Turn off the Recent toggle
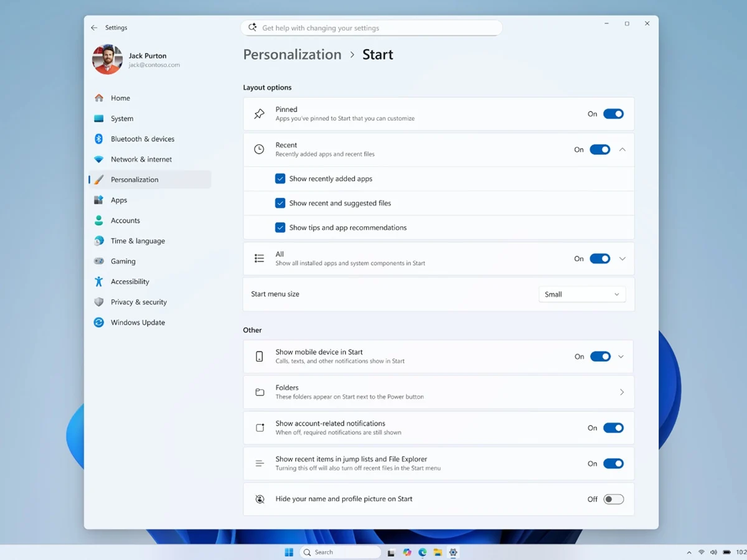The height and width of the screenshot is (560, 747). tap(600, 149)
